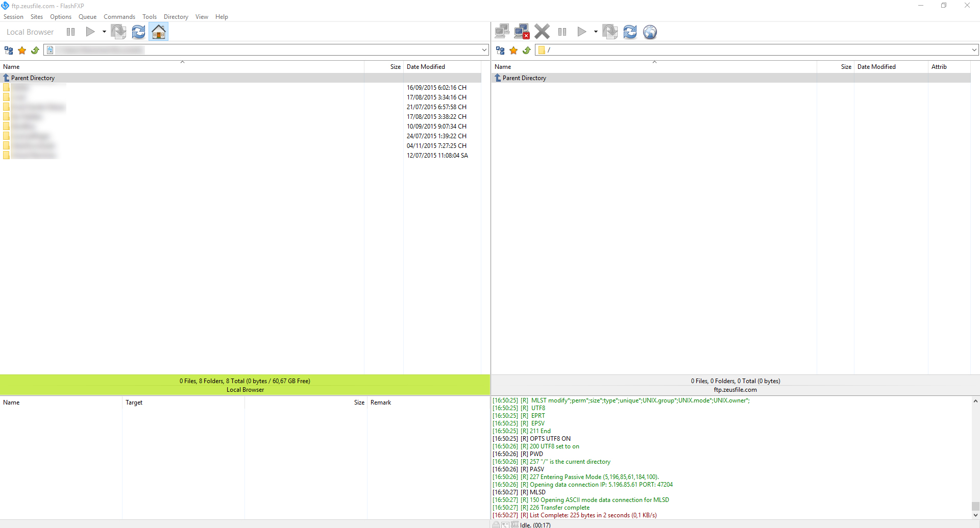Click log line '227 Entering Passive Mode'
Viewport: 980px width, 528px height.
576,477
